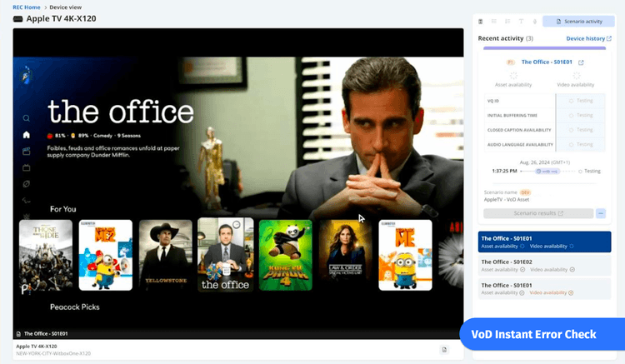
Task: Open the movies clapperboard icon in sidebar
Action: (27, 151)
